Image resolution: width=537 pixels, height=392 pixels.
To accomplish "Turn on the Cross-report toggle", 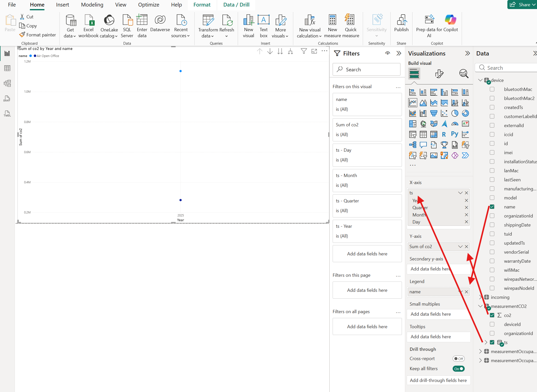I will click(x=458, y=359).
